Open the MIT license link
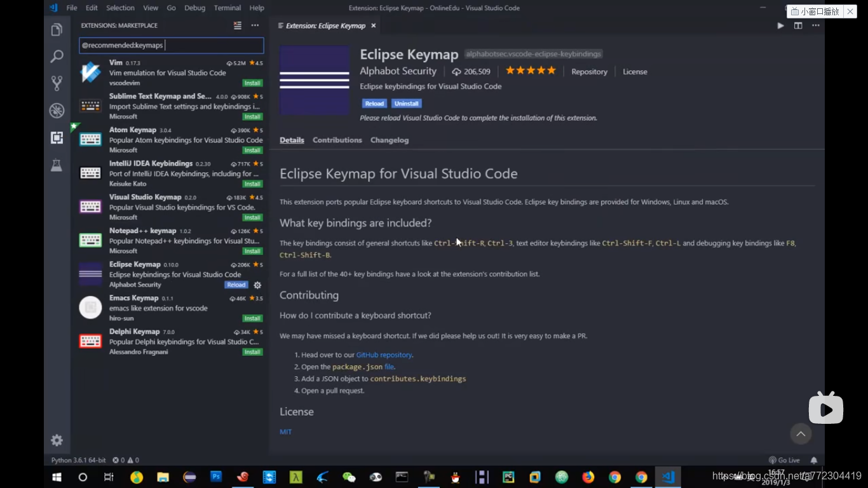Image resolution: width=868 pixels, height=488 pixels. pyautogui.click(x=286, y=432)
